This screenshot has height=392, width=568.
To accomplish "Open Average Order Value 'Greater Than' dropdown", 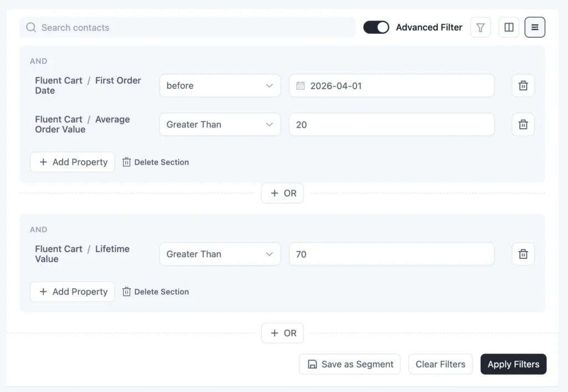I will (x=220, y=125).
